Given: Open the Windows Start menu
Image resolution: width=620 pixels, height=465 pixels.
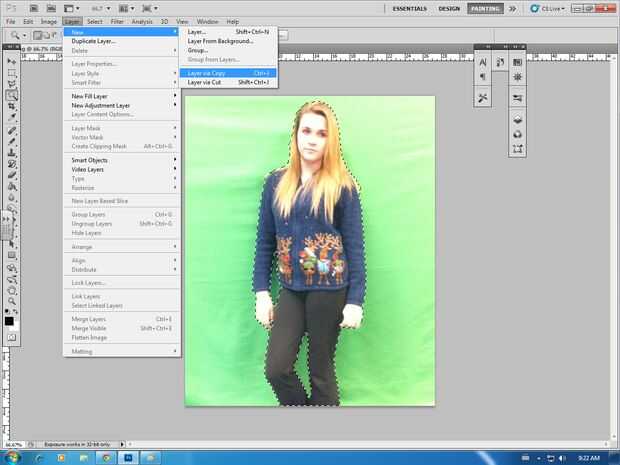Looking at the screenshot, I should pos(11,457).
